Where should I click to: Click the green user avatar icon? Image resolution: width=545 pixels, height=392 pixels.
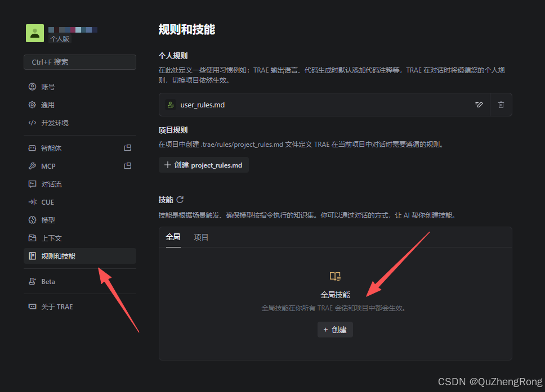(x=35, y=33)
